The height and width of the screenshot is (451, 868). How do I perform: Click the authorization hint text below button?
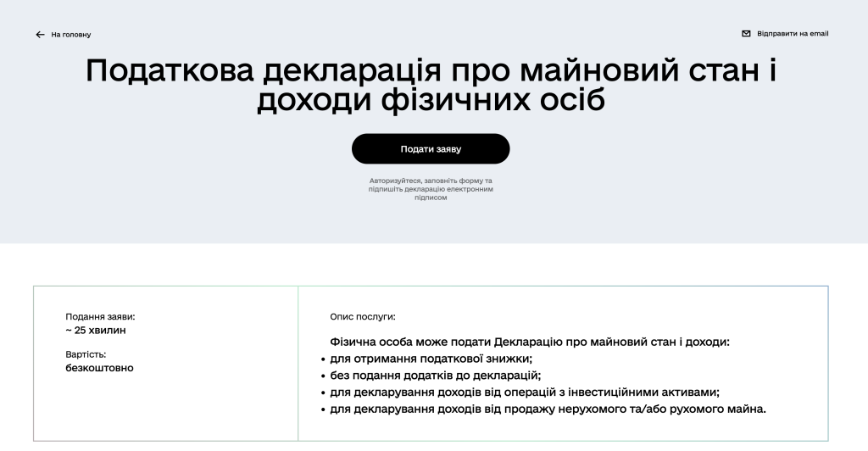pos(431,189)
